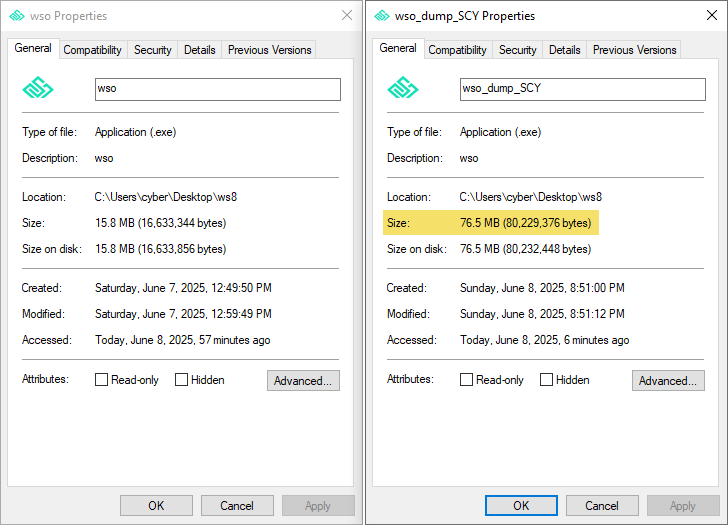This screenshot has height=525, width=728.
Task: Toggle Hidden attribute for wso file
Action: pos(182,380)
